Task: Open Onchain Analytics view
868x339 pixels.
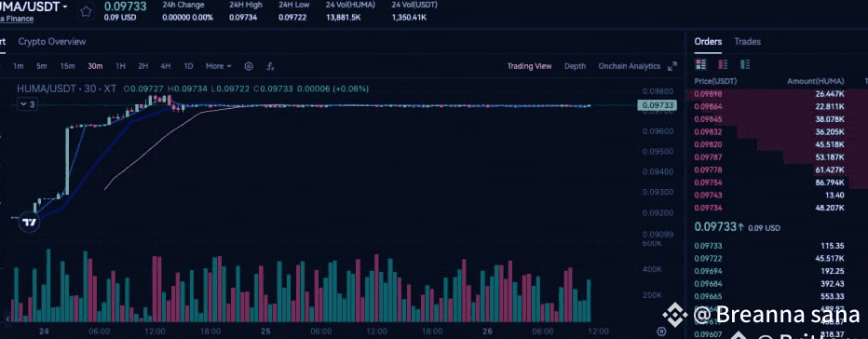Action: coord(629,66)
